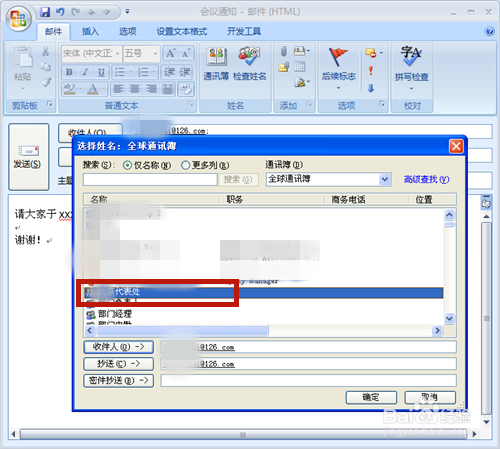Click the text highlight color button
Viewport: 500px width, 449px height.
tap(69, 89)
